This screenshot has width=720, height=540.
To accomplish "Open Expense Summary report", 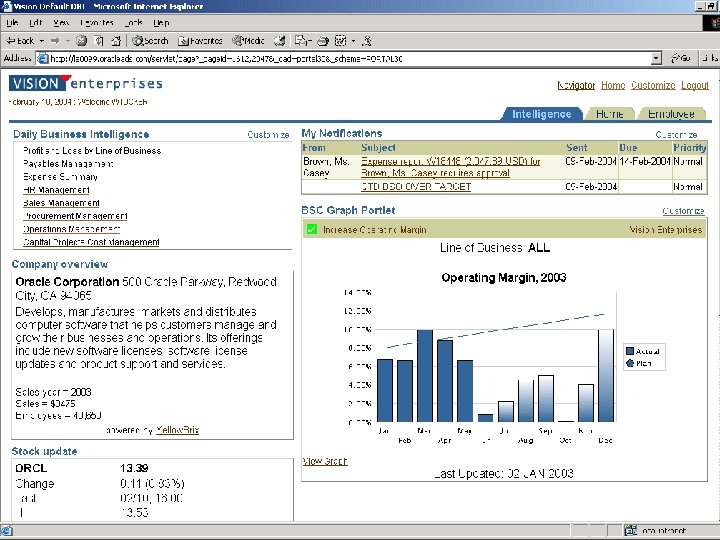I will click(60, 177).
